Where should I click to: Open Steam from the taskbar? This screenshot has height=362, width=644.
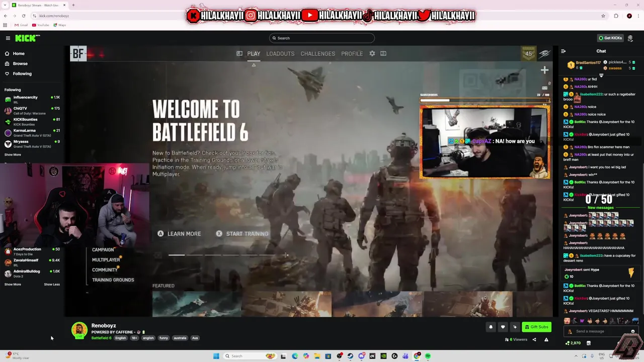(350, 356)
